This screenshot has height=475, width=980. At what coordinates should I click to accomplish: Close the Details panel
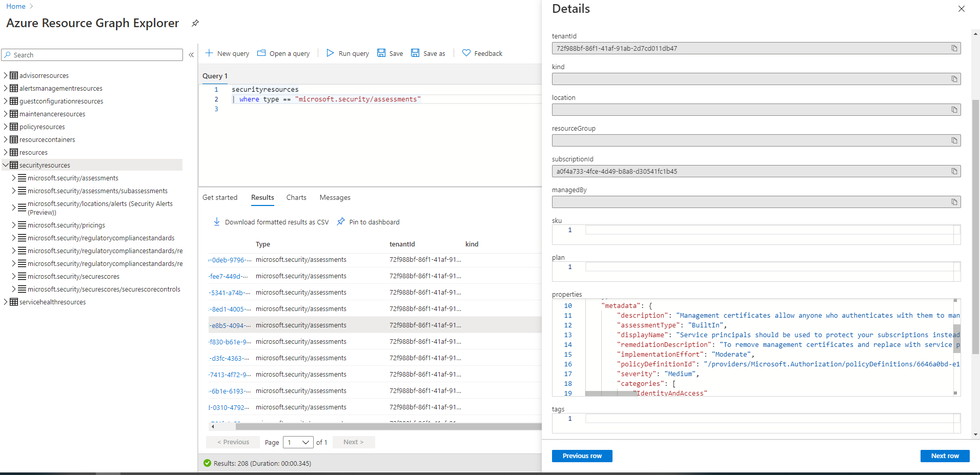click(x=961, y=9)
